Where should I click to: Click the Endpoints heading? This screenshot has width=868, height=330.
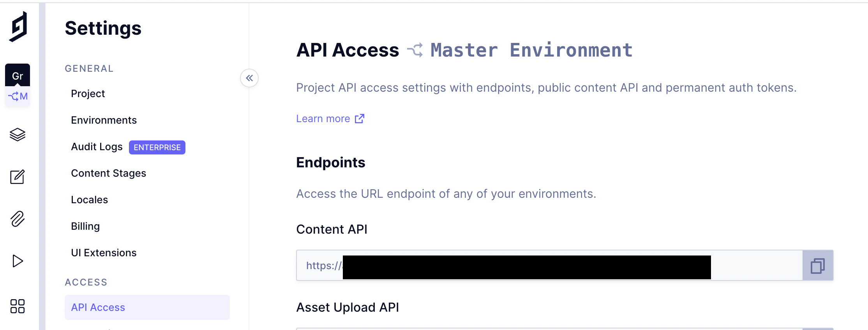click(331, 162)
